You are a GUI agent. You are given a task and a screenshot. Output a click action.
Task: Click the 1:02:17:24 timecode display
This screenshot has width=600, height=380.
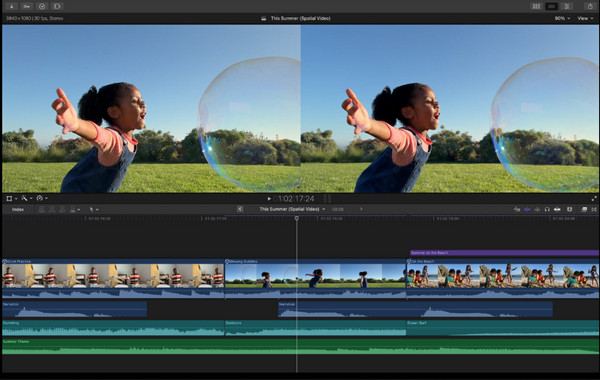(x=296, y=199)
